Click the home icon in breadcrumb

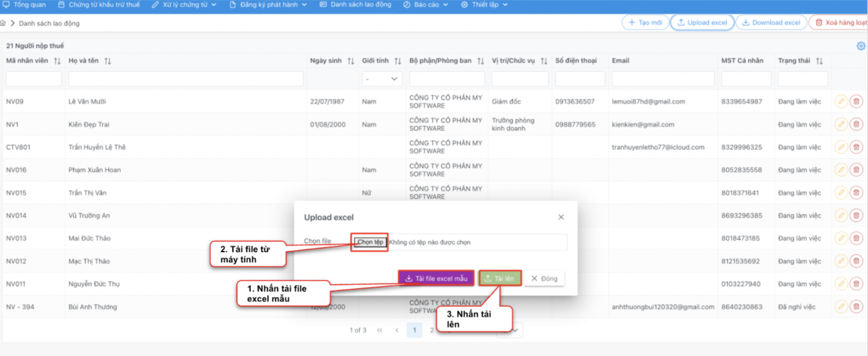[3, 23]
